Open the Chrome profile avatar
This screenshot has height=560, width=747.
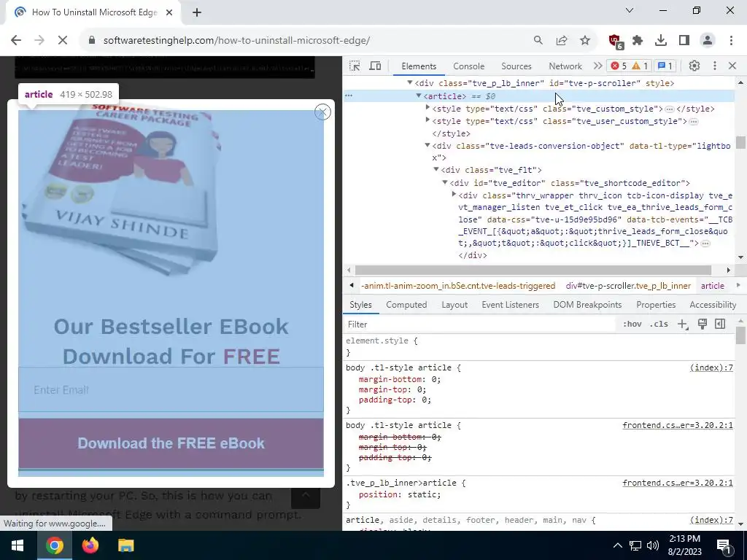(x=708, y=41)
